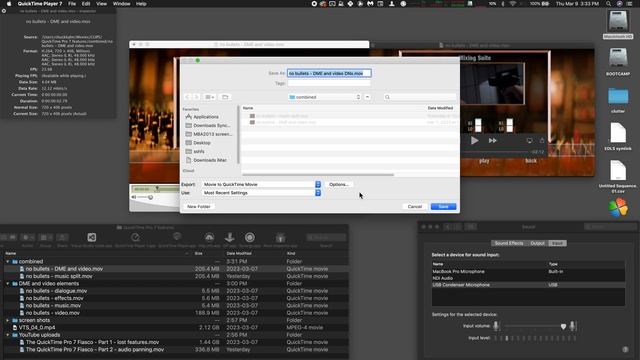
Task: Open the combined folder location popup
Action: [324, 97]
